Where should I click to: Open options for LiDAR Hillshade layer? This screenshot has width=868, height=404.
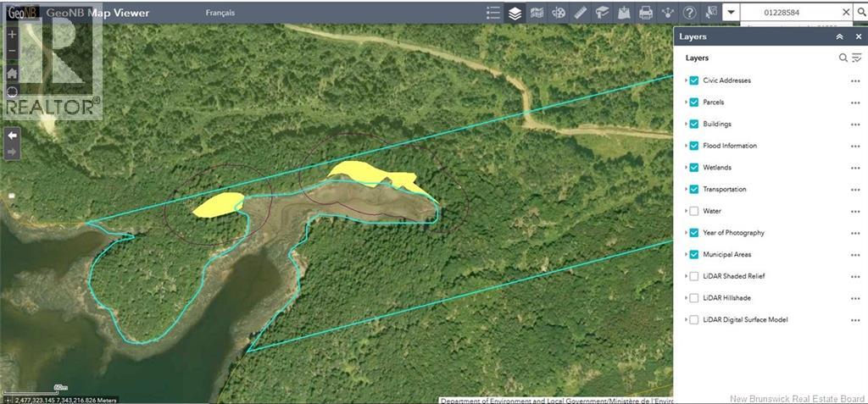(855, 298)
